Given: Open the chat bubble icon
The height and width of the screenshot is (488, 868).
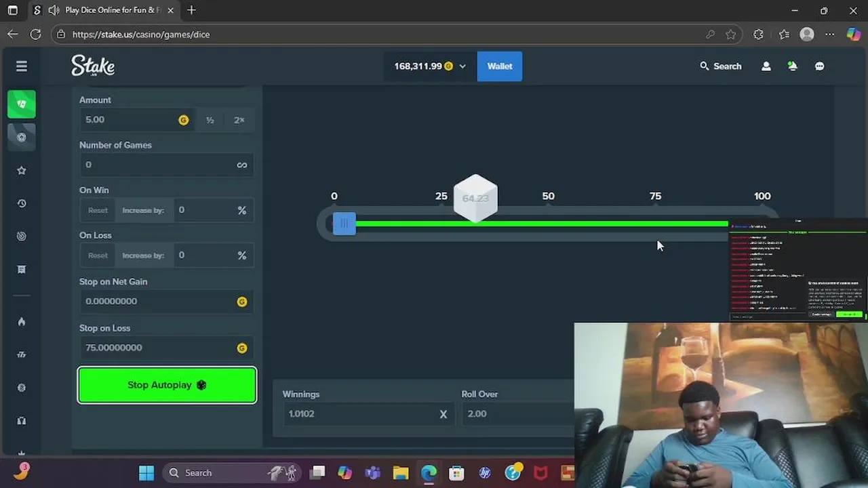Looking at the screenshot, I should tap(820, 66).
